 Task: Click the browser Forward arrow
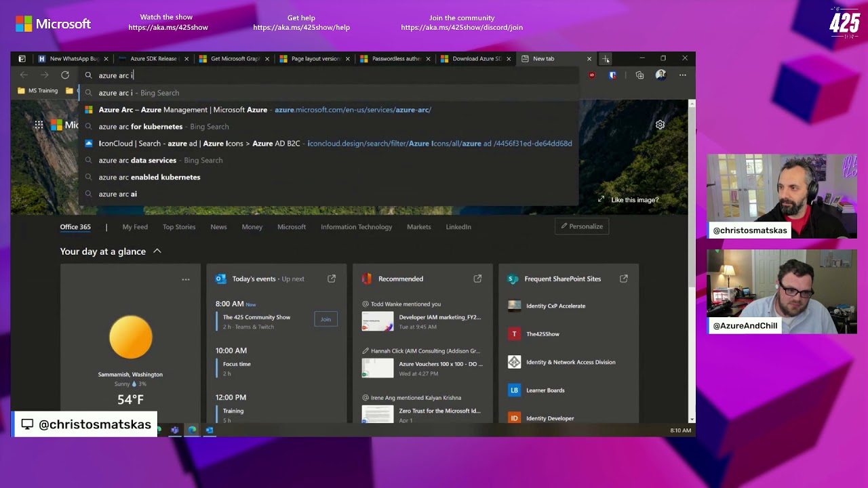(x=45, y=75)
